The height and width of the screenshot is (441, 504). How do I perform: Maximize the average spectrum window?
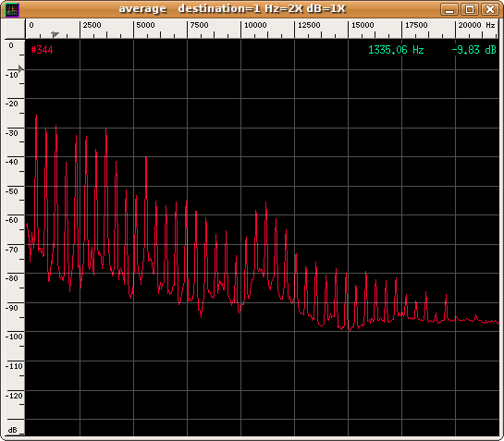pos(469,9)
